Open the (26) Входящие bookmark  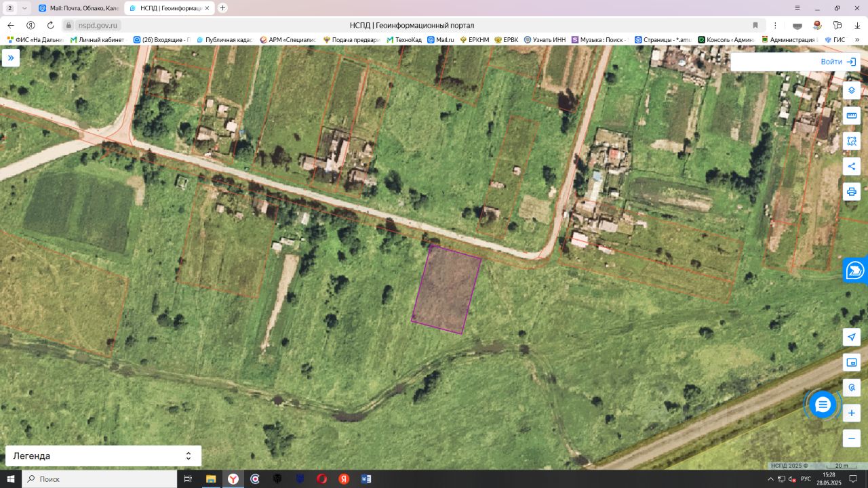point(162,39)
